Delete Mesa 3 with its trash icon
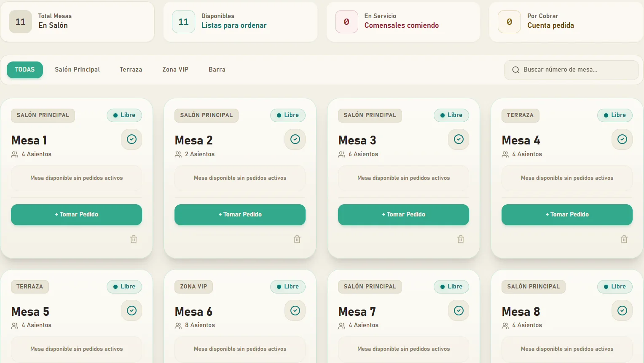This screenshot has height=363, width=644. click(x=461, y=239)
